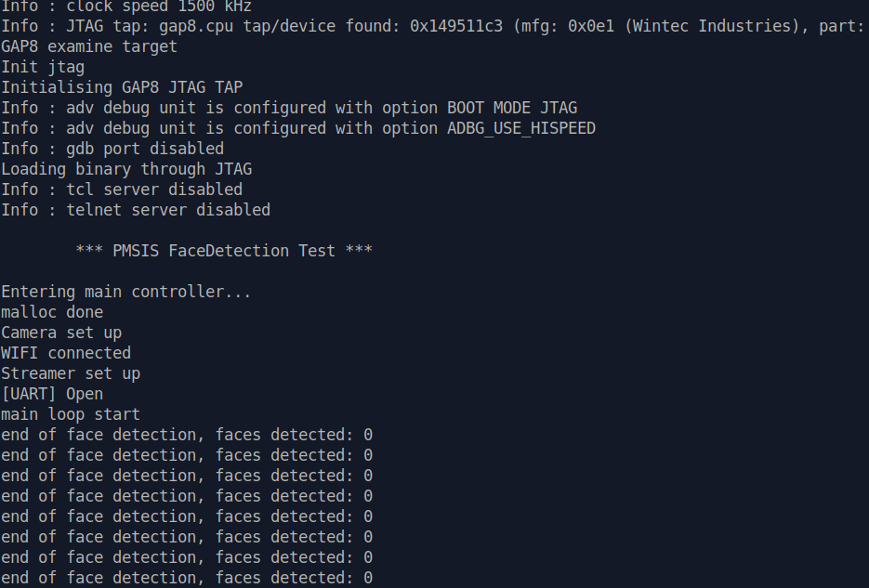Click the 'Streamer set up' line

tap(71, 373)
